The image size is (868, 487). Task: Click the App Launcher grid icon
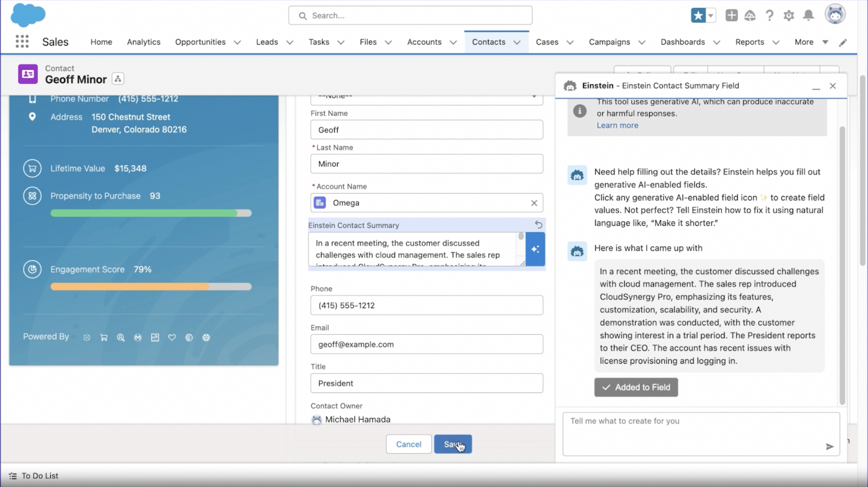click(x=22, y=42)
